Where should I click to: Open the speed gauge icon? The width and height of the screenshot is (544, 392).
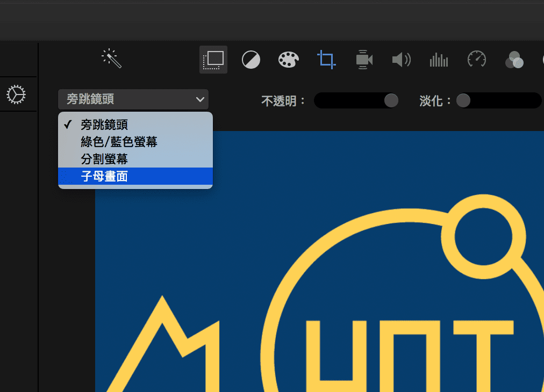click(x=477, y=59)
